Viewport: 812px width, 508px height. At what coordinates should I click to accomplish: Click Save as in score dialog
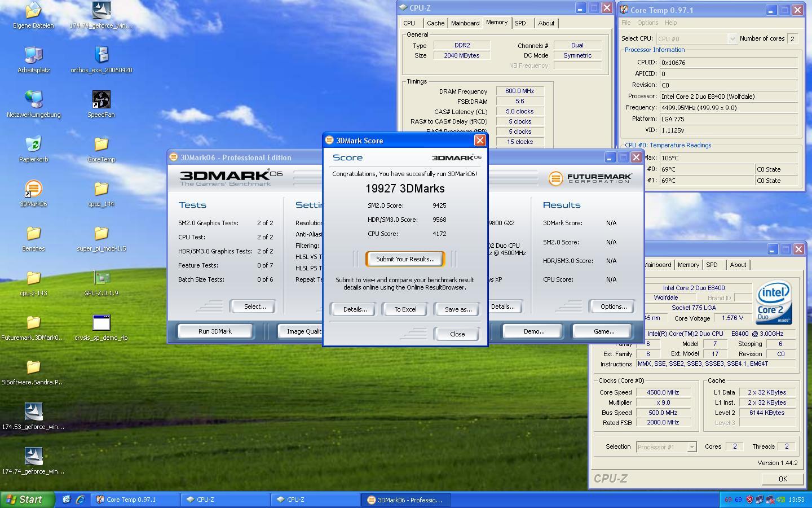(458, 309)
